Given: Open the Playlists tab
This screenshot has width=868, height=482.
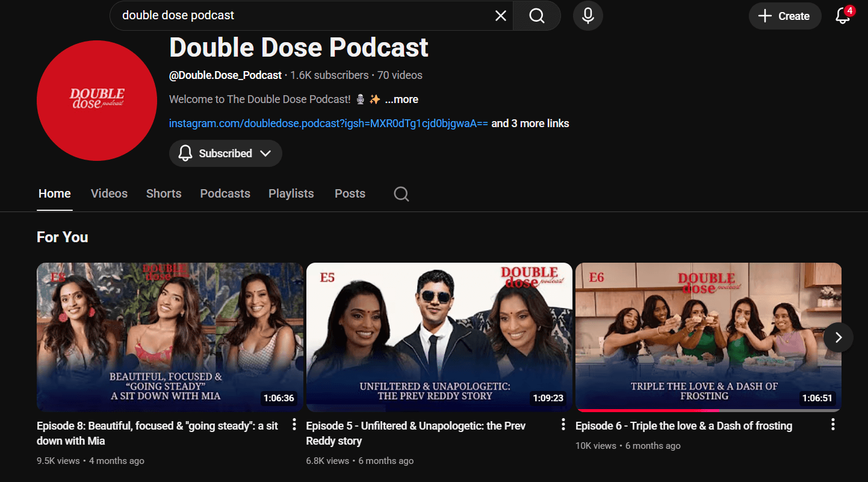Looking at the screenshot, I should (x=291, y=193).
